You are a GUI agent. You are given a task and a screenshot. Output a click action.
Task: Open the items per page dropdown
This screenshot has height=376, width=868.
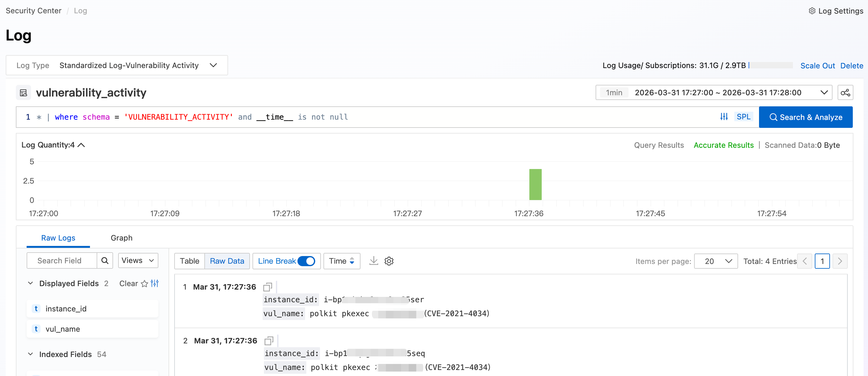coord(716,261)
